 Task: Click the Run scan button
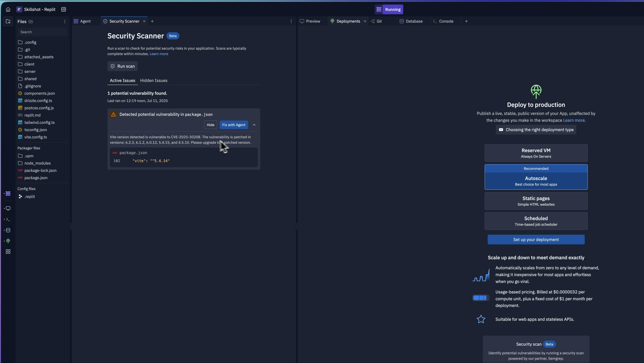pyautogui.click(x=123, y=66)
